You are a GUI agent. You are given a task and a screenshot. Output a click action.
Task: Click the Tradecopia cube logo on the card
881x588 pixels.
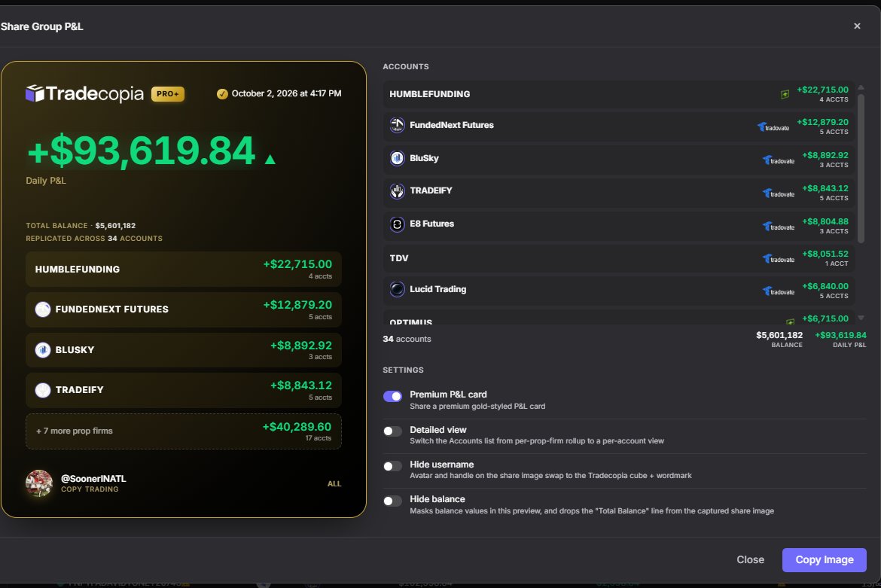[x=35, y=94]
